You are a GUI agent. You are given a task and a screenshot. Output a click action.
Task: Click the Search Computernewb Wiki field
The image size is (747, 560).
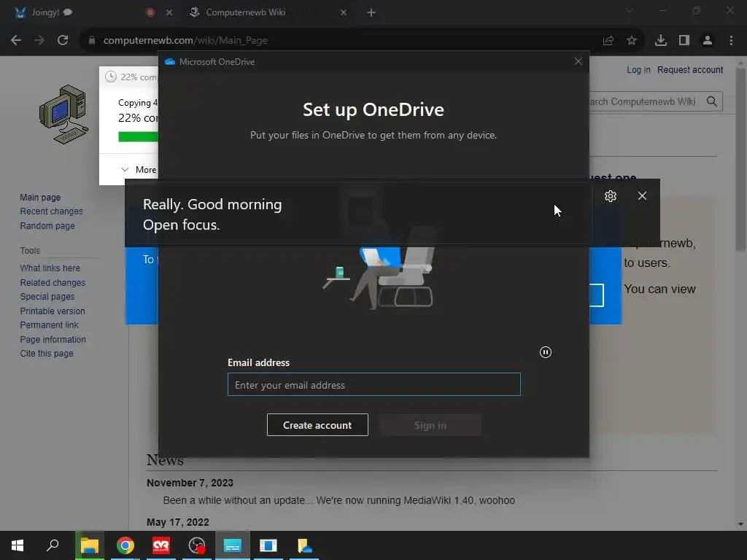coord(645,101)
